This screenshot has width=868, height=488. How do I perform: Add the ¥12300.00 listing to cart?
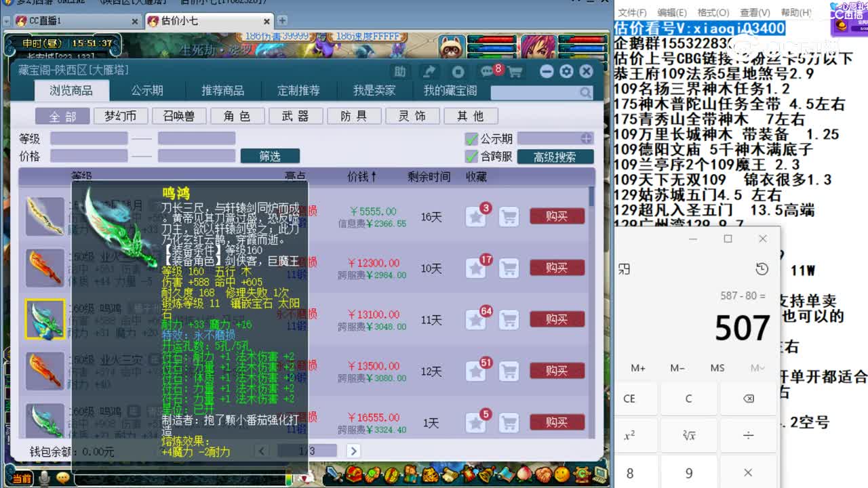point(509,268)
